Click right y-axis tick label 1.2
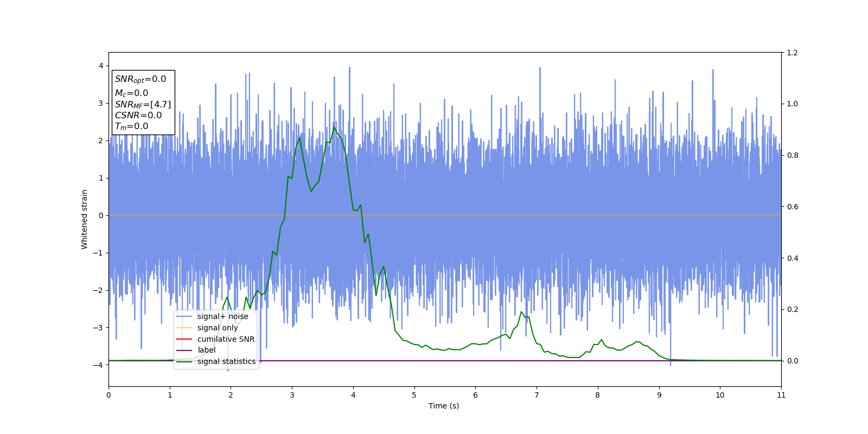 793,53
